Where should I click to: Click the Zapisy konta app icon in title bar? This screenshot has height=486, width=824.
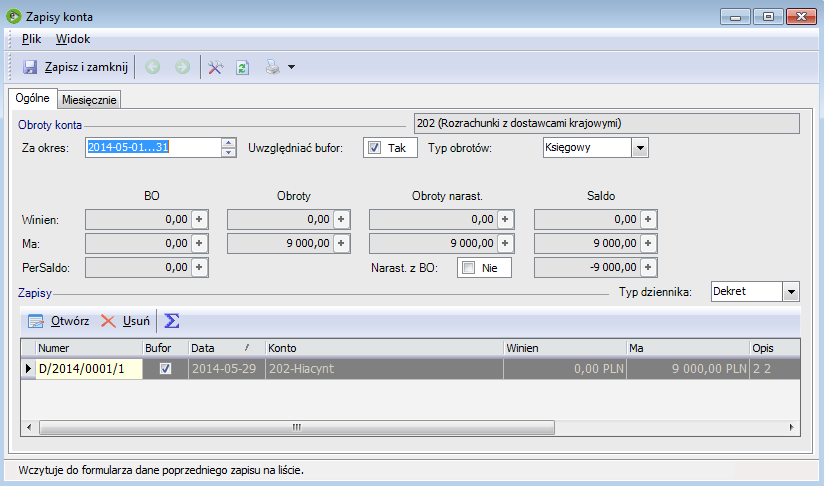click(x=14, y=16)
